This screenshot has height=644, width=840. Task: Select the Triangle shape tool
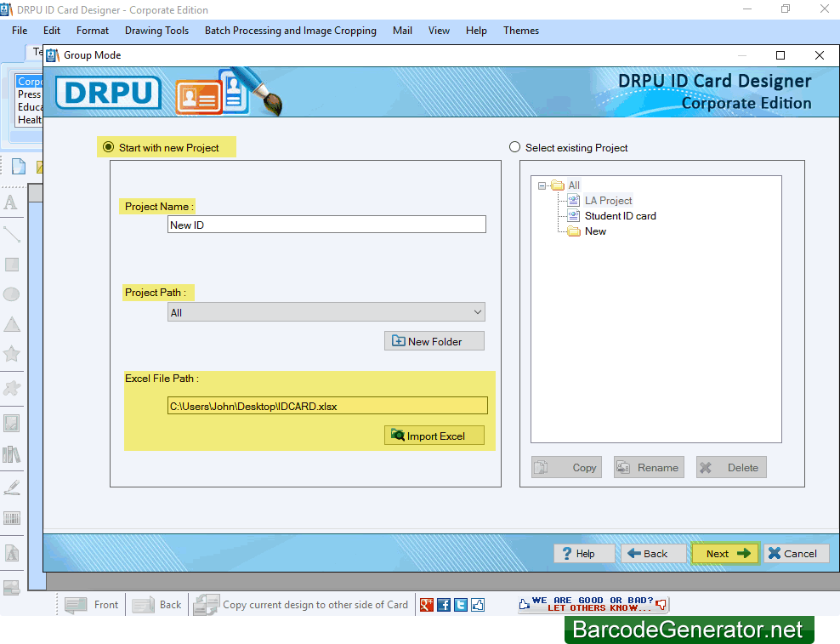[x=12, y=324]
